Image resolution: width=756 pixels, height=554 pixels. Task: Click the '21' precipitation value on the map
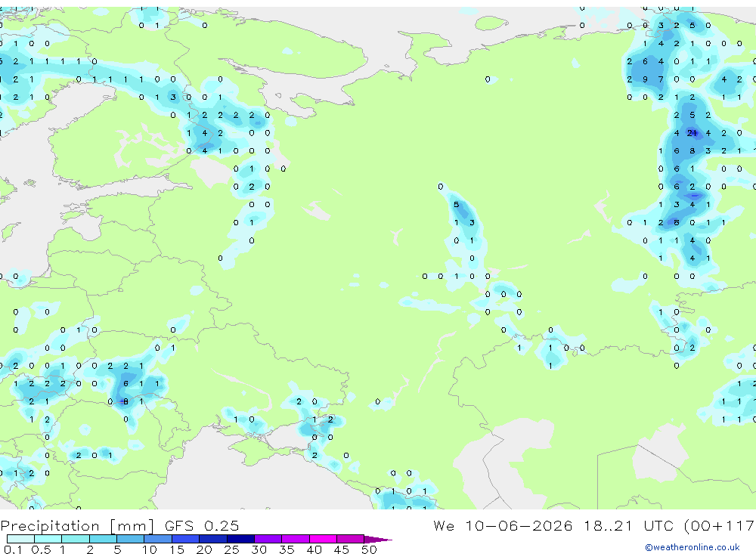coord(692,133)
